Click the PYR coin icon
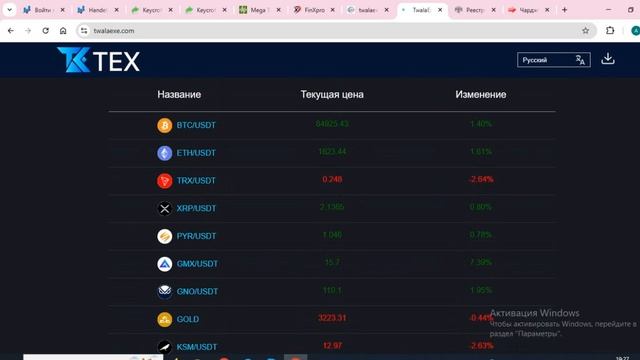640x360 pixels. [x=164, y=236]
